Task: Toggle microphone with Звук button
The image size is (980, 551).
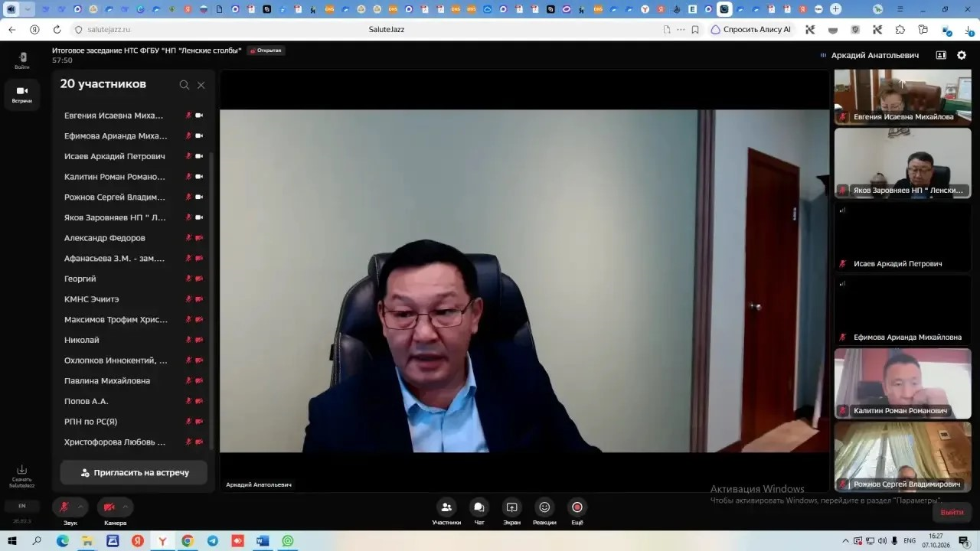Action: coord(64,507)
